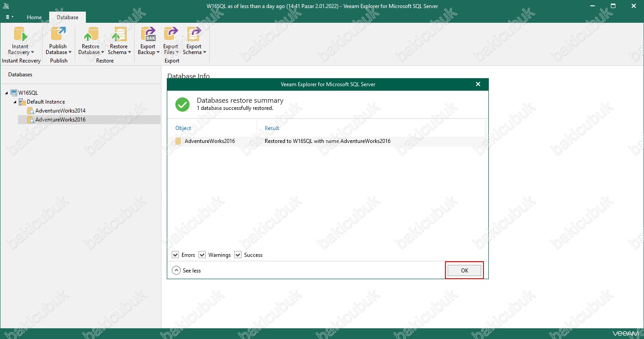Click the AdventureWorks2016 database icon in tree
The height and width of the screenshot is (339, 644).
click(31, 120)
